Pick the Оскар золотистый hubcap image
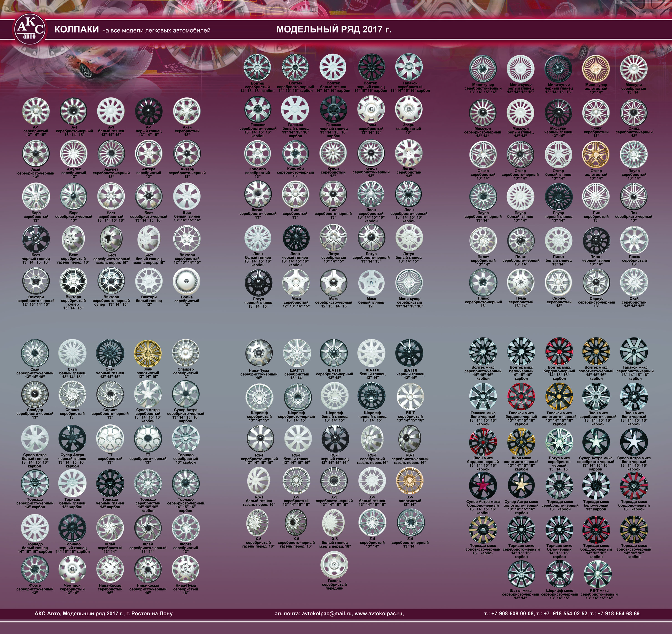 pyautogui.click(x=596, y=155)
